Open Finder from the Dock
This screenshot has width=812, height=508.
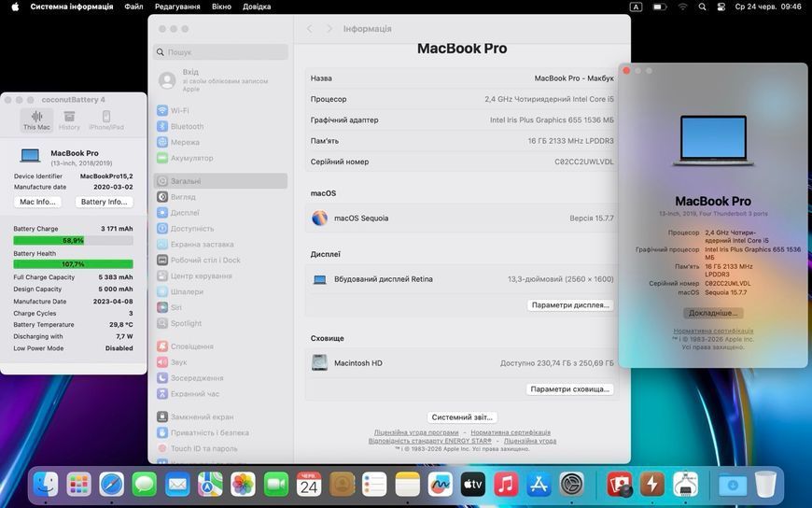[46, 486]
